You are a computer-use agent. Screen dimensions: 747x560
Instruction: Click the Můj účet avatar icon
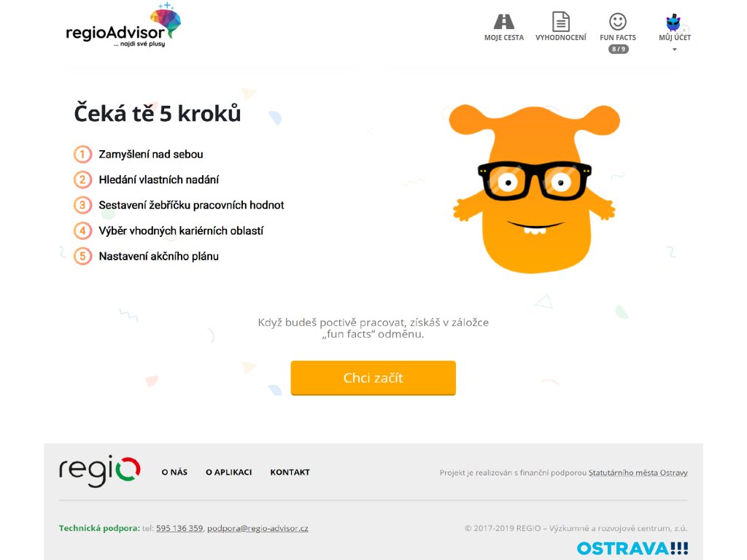[x=673, y=22]
